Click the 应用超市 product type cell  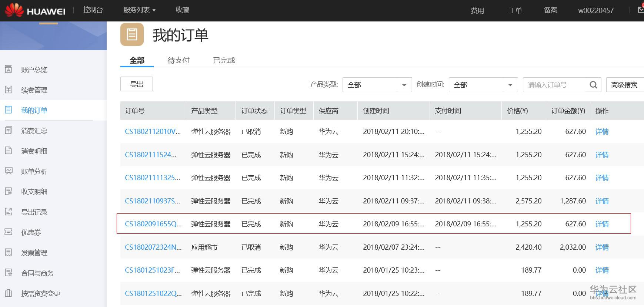coord(204,247)
